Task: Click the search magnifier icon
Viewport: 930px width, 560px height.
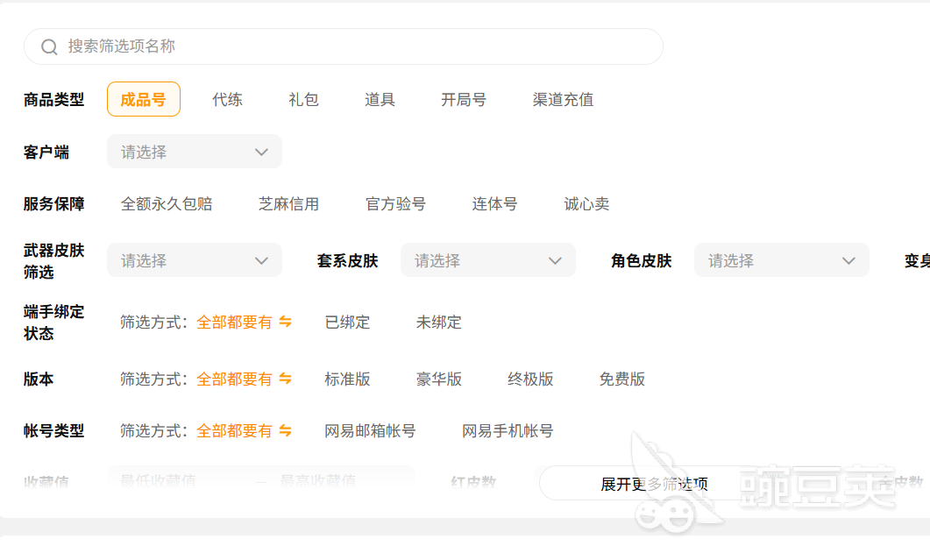Action: pyautogui.click(x=49, y=46)
